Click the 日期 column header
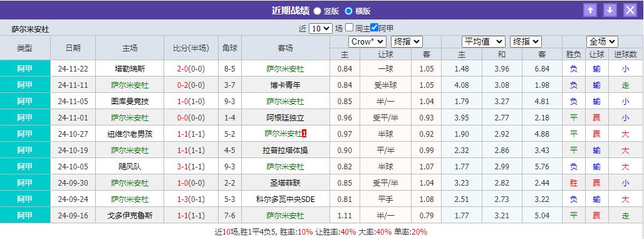Viewport: 644px width, 239px height. [x=73, y=48]
